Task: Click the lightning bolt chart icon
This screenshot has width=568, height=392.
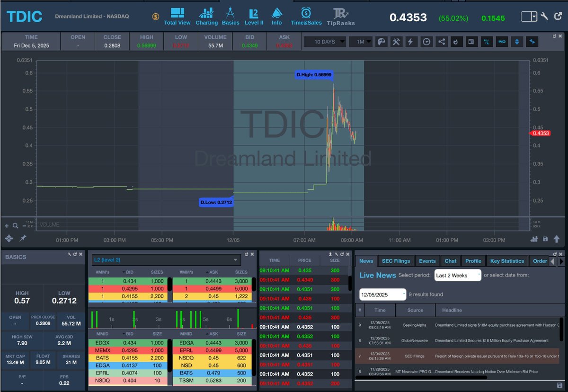Action: click(x=410, y=42)
